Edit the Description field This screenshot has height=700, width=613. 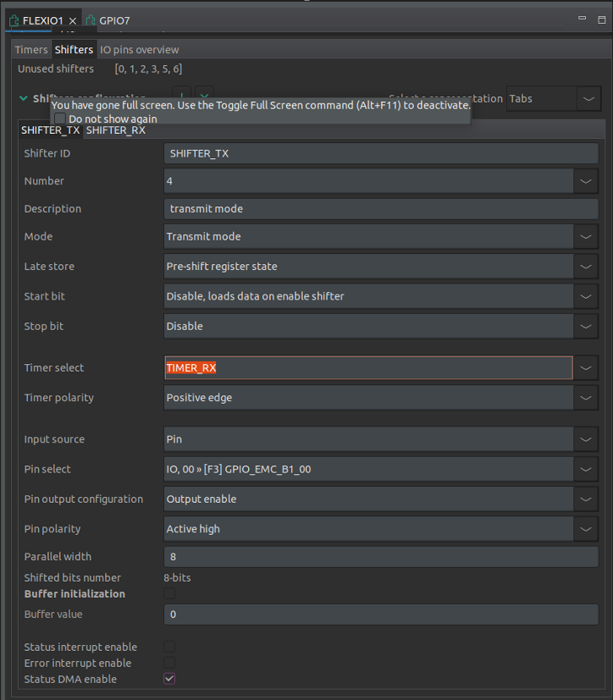coord(381,209)
